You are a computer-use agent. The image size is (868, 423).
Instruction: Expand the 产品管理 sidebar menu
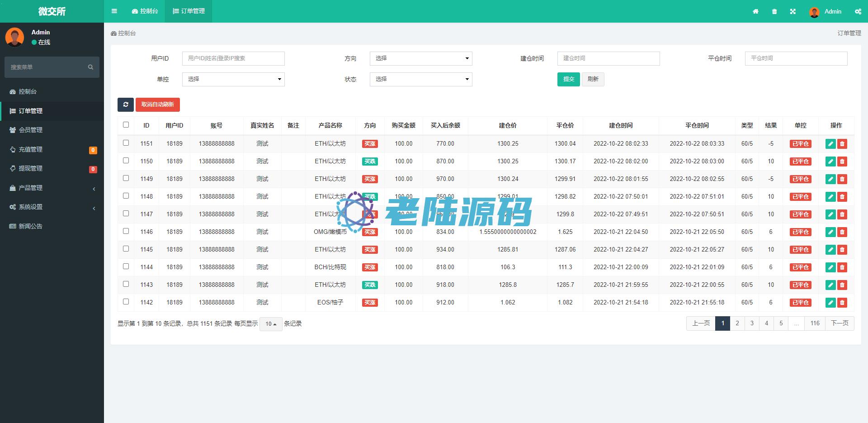point(52,188)
